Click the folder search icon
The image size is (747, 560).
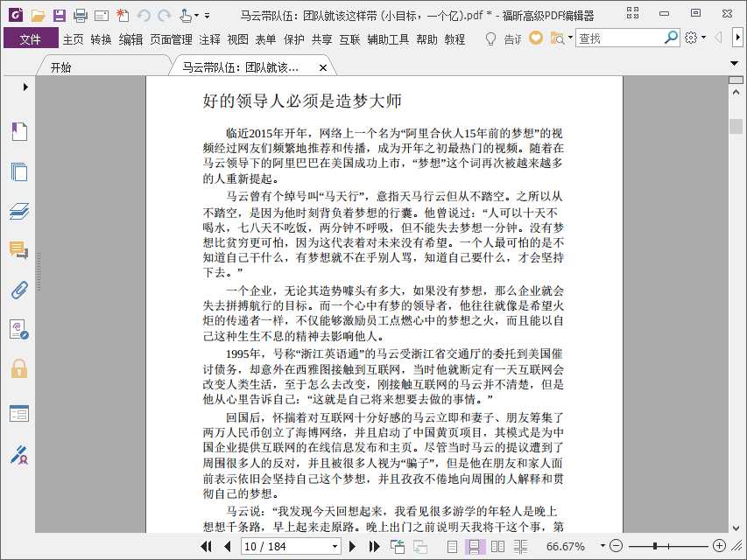click(x=557, y=38)
